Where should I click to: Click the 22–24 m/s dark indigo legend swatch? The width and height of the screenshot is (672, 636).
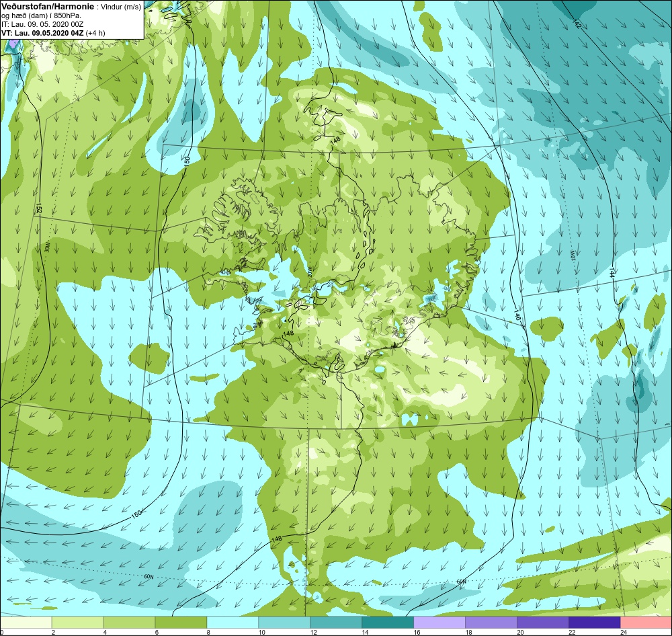point(594,623)
